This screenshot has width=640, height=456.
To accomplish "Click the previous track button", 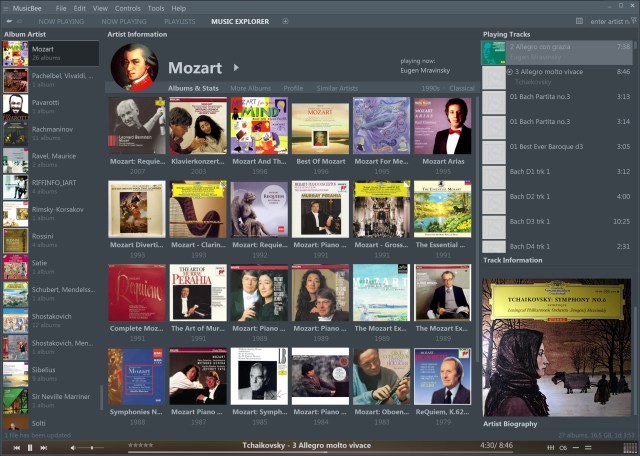I will 16,447.
